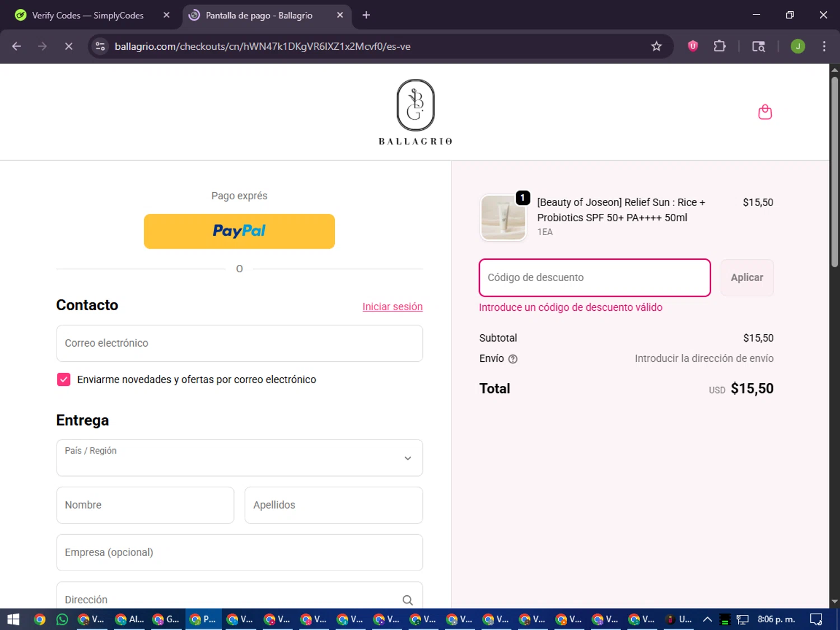Click the invalid discount code error message
This screenshot has height=630, width=840.
pyautogui.click(x=571, y=307)
